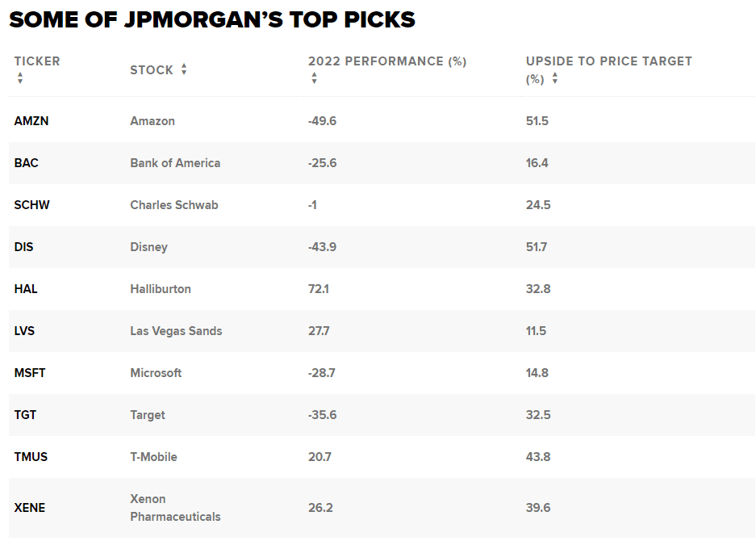Select the TGT ticker symbol
Screen dimensions: 756x541
coord(26,415)
